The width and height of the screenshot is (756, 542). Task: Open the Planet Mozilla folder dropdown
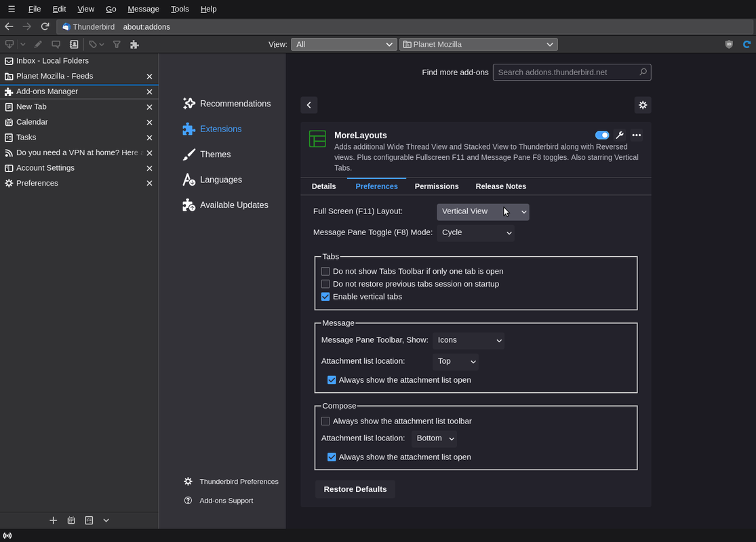478,44
